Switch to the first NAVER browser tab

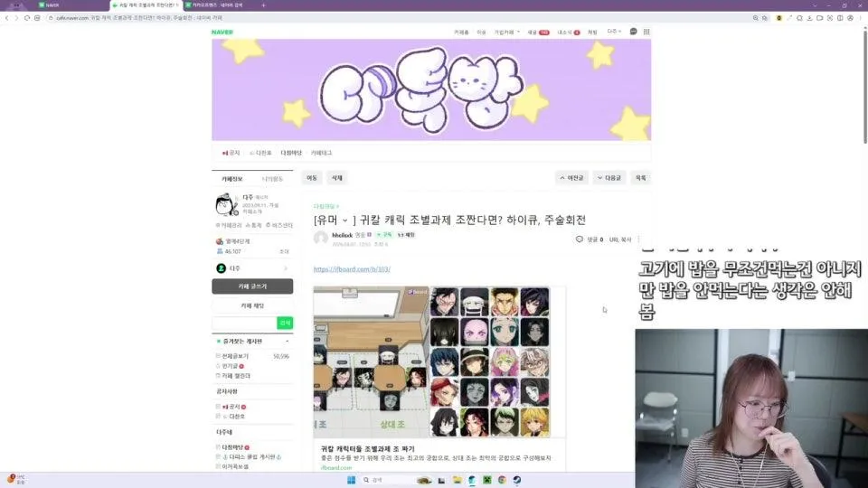coord(72,5)
